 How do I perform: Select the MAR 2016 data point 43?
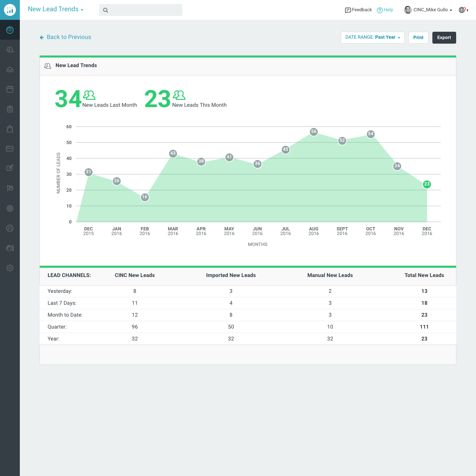[x=173, y=153]
